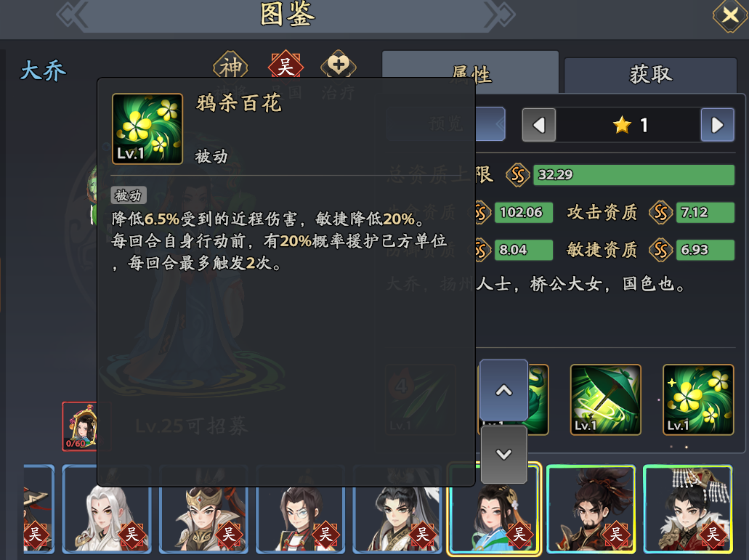Switch to the 获取 tab
Viewport: 749px width, 560px height.
pos(650,75)
